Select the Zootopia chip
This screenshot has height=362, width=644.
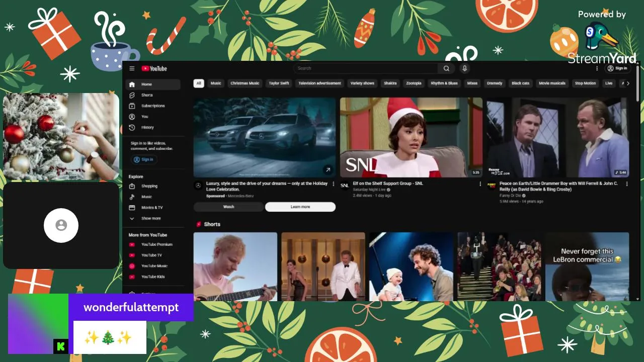click(x=414, y=83)
